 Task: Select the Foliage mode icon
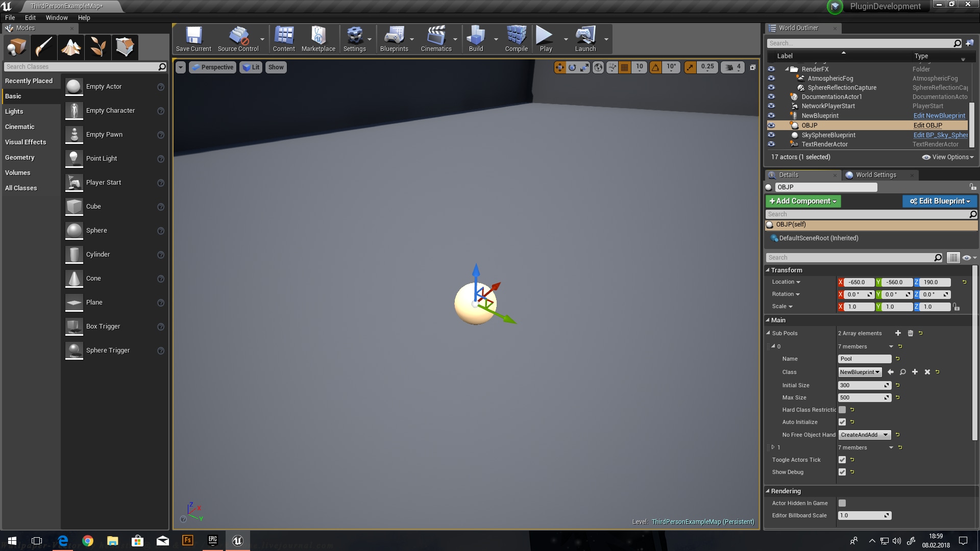98,47
